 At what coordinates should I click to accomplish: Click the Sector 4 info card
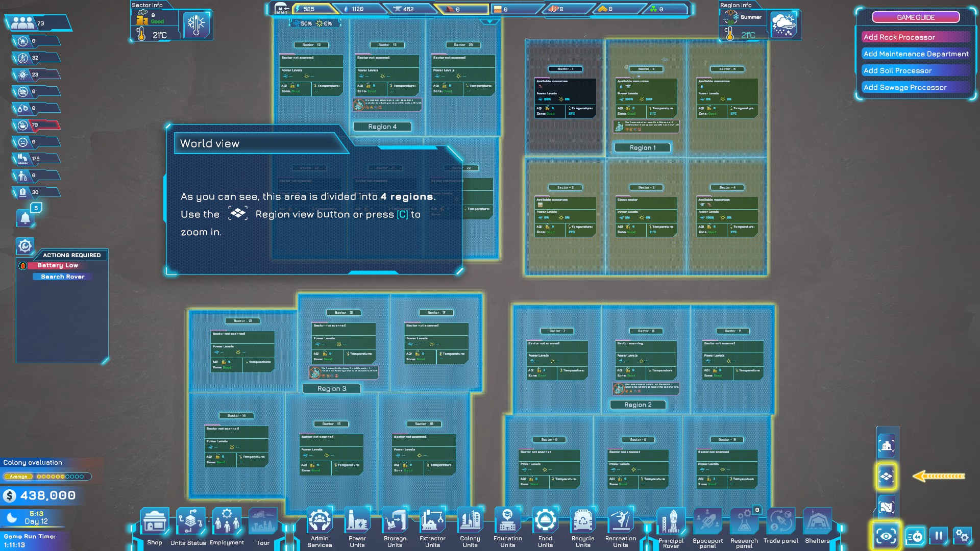coord(727,216)
